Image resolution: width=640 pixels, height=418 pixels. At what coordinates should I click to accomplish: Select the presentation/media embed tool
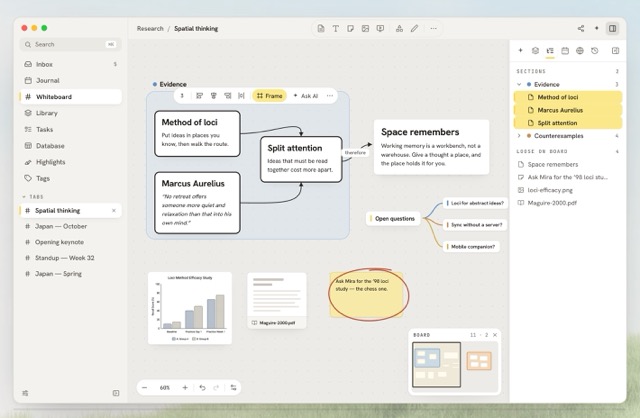(x=380, y=29)
